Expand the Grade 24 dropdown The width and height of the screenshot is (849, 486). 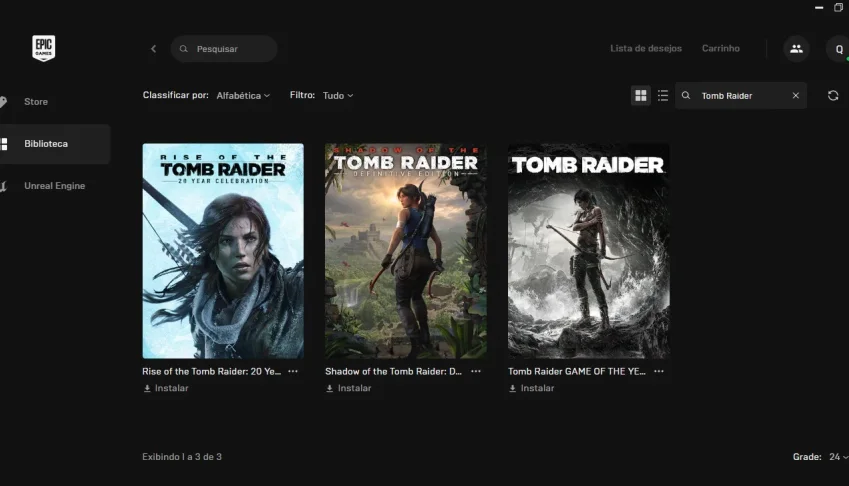[838, 457]
